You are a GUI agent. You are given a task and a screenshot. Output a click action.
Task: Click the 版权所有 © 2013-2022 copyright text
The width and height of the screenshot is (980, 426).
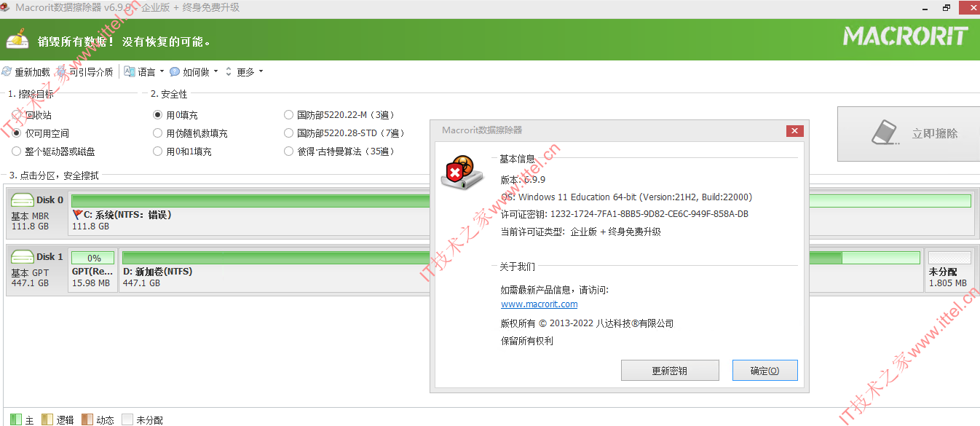(588, 323)
